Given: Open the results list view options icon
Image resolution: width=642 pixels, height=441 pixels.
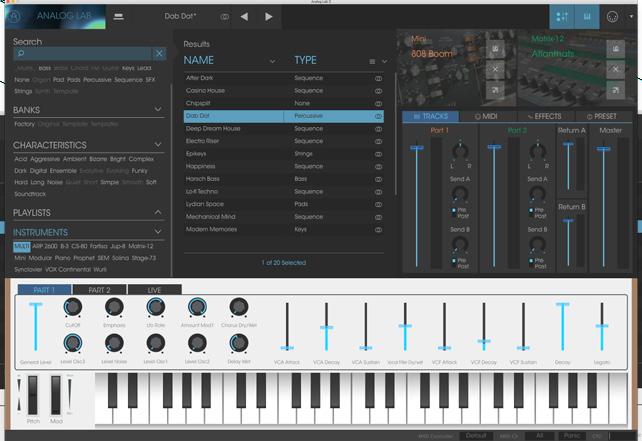Looking at the screenshot, I should (x=372, y=61).
